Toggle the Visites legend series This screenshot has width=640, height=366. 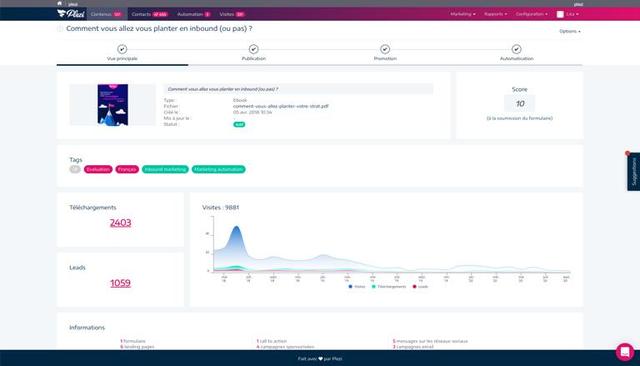tap(357, 286)
